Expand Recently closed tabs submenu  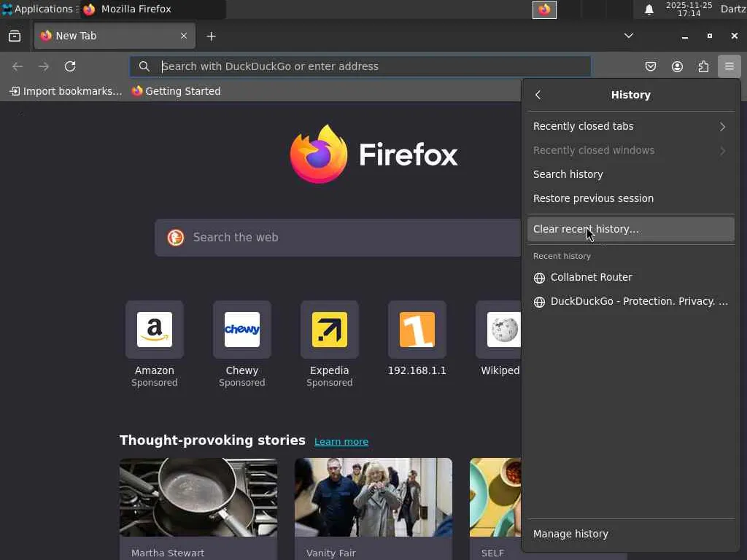pos(631,126)
